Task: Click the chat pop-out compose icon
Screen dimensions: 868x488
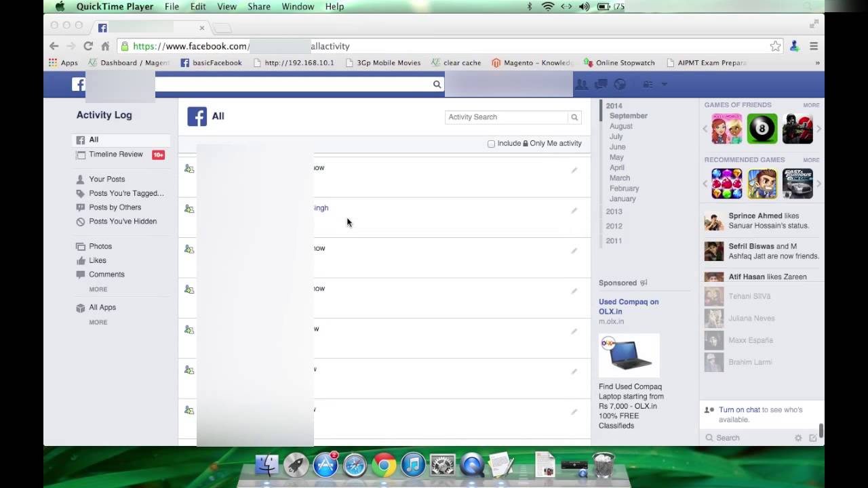Action: [813, 438]
